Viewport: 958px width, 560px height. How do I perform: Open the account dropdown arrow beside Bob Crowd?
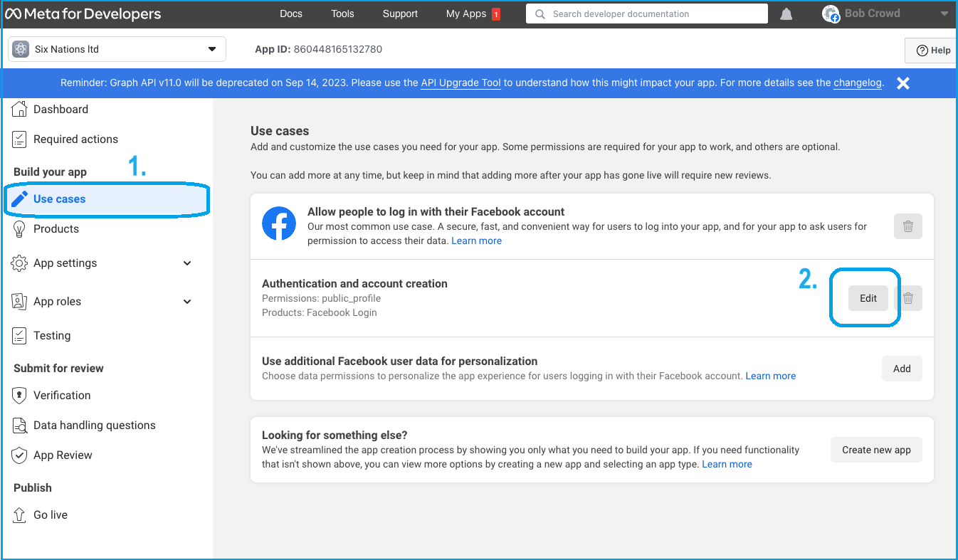(x=944, y=14)
